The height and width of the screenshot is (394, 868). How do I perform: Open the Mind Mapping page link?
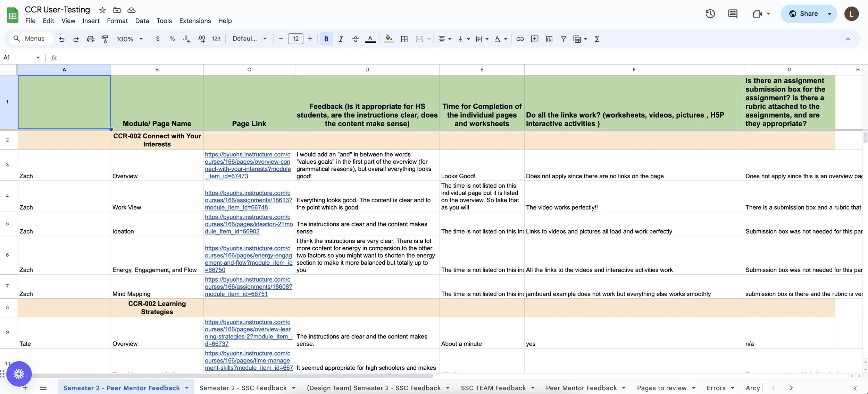[x=248, y=286]
